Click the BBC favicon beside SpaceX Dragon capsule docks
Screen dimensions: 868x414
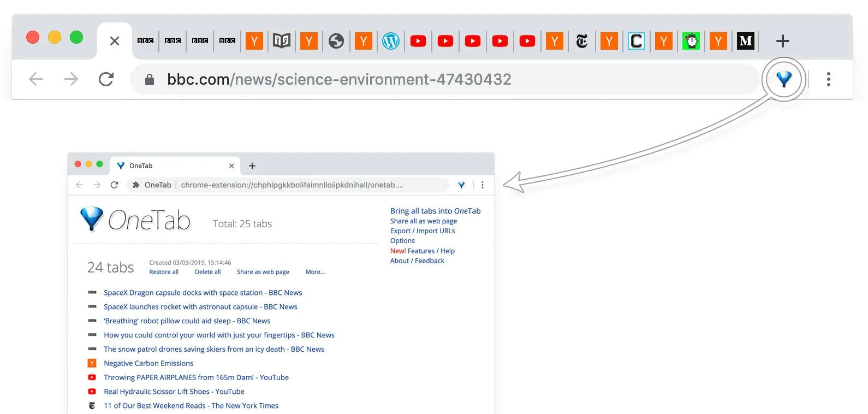click(92, 292)
